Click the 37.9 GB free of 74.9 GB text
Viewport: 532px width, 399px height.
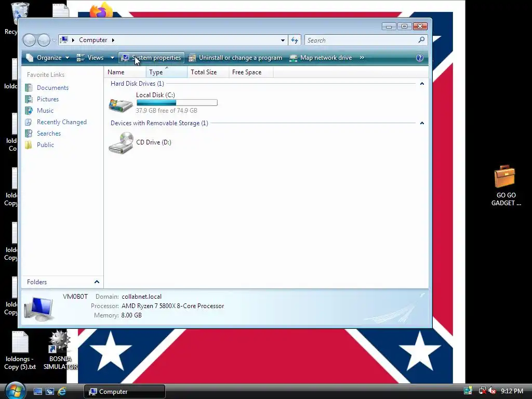(167, 111)
